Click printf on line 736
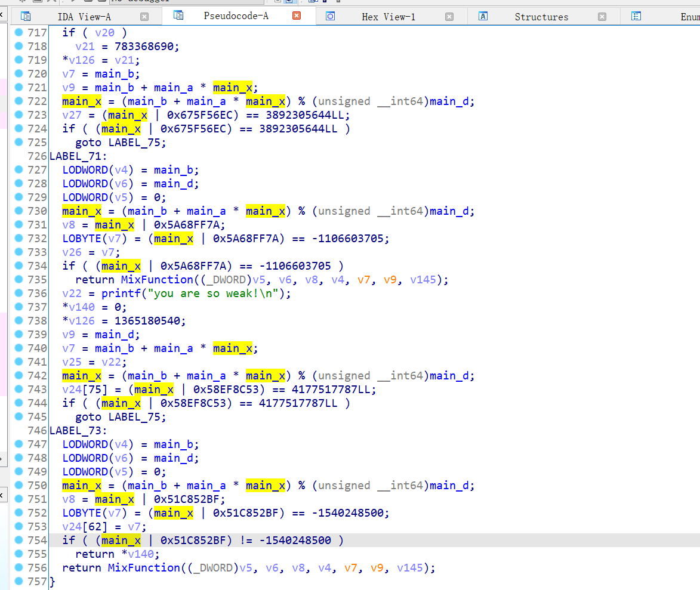Viewport: 700px width, 590px height. [x=121, y=294]
